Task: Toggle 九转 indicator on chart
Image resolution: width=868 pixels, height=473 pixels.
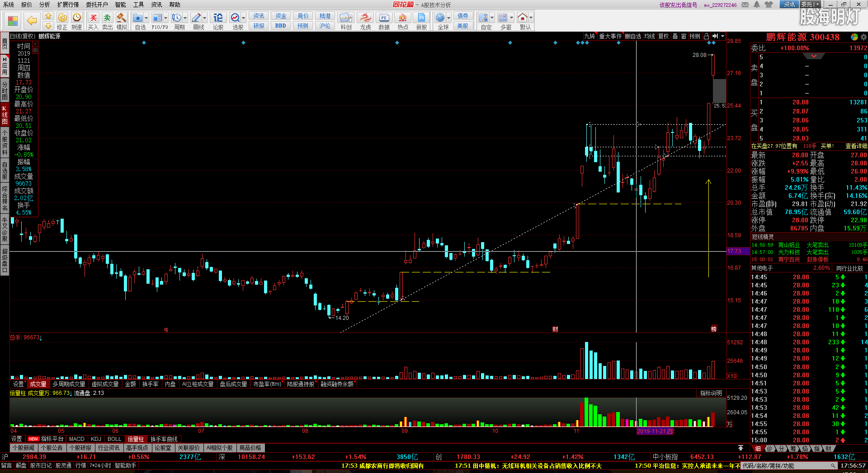Action: (590, 36)
